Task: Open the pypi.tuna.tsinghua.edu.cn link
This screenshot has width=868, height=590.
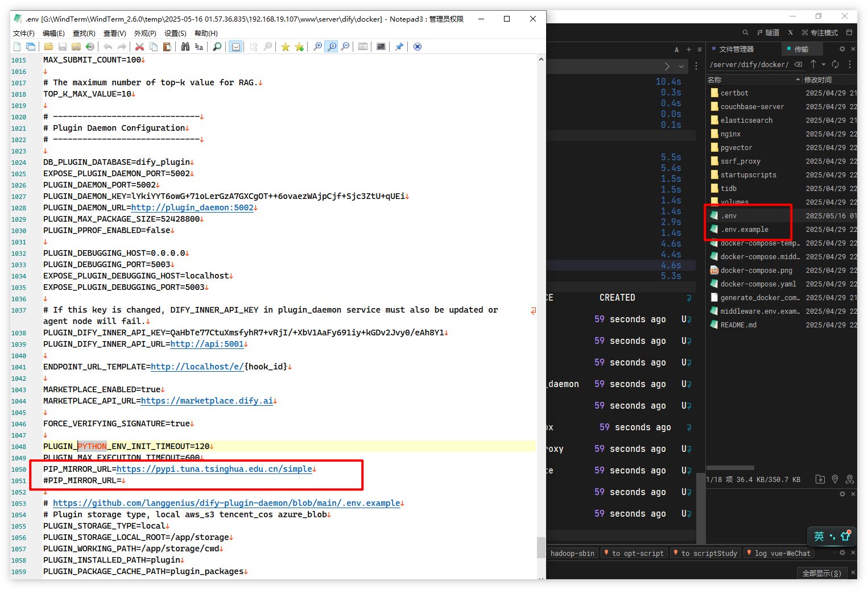Action: click(214, 469)
